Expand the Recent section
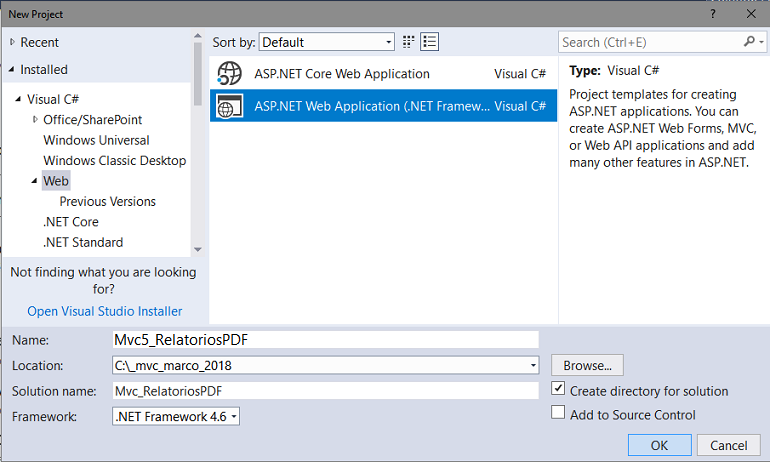The image size is (770, 462). [12, 42]
